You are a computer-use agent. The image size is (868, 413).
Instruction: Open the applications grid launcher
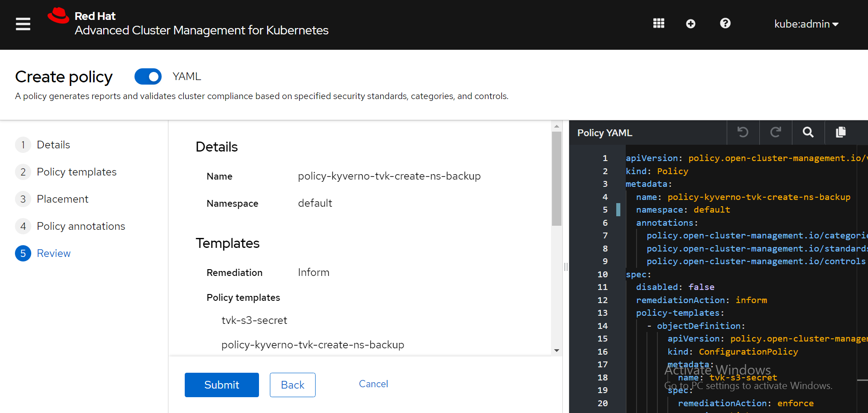pos(658,24)
